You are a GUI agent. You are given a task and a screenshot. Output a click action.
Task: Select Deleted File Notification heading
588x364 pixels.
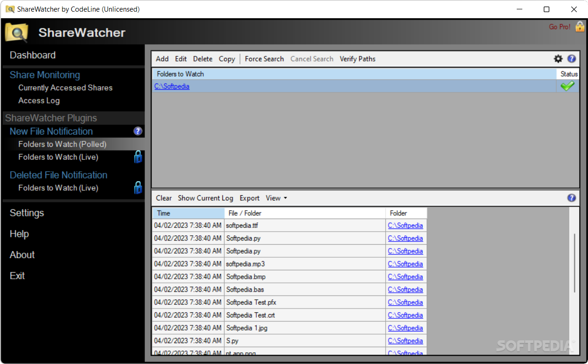click(59, 175)
